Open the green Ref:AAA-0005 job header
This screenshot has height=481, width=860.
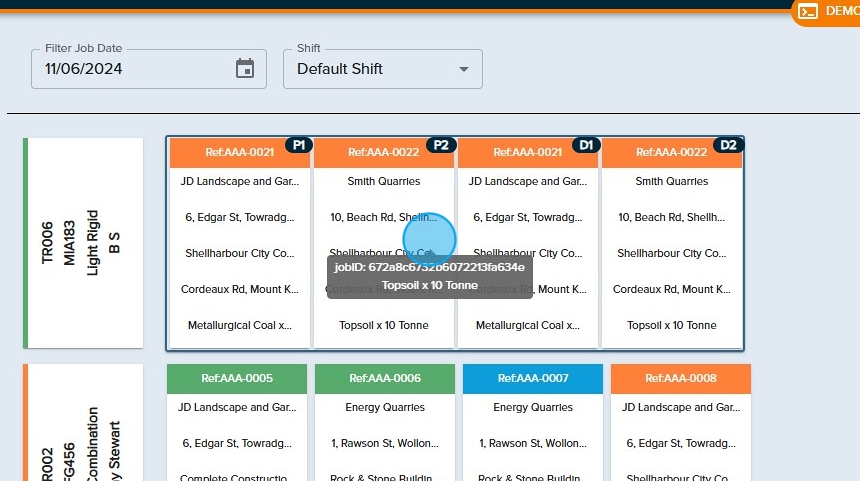click(237, 378)
